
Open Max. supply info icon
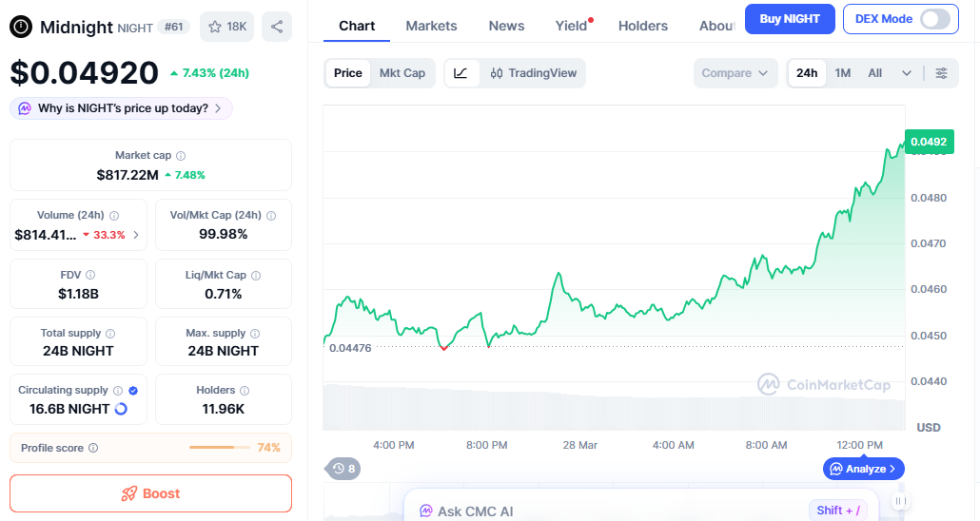pos(255,334)
